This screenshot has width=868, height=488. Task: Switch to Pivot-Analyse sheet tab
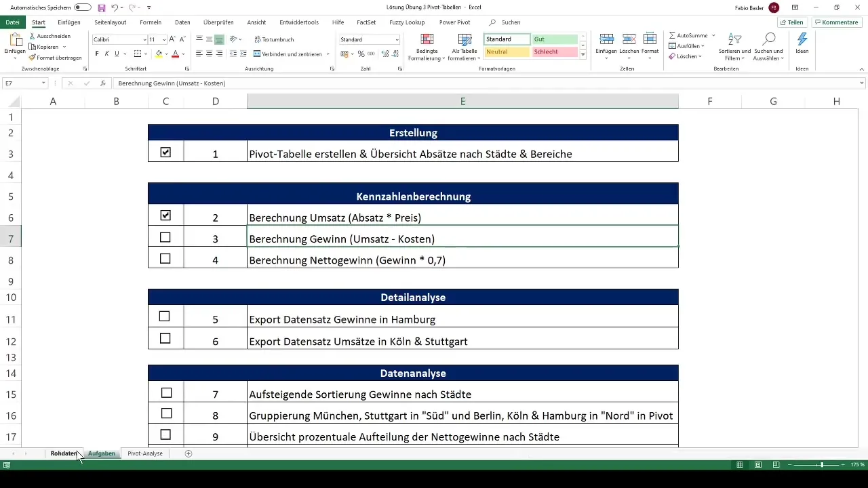point(145,453)
